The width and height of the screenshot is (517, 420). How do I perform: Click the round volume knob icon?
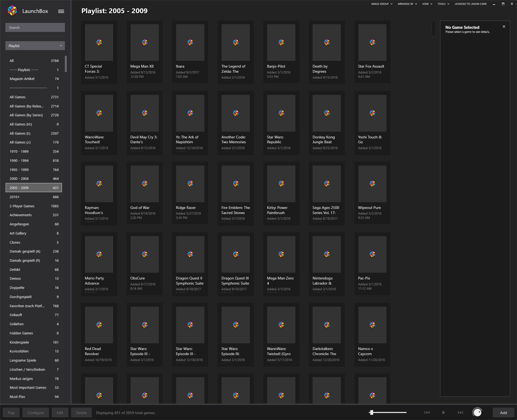coord(477,412)
